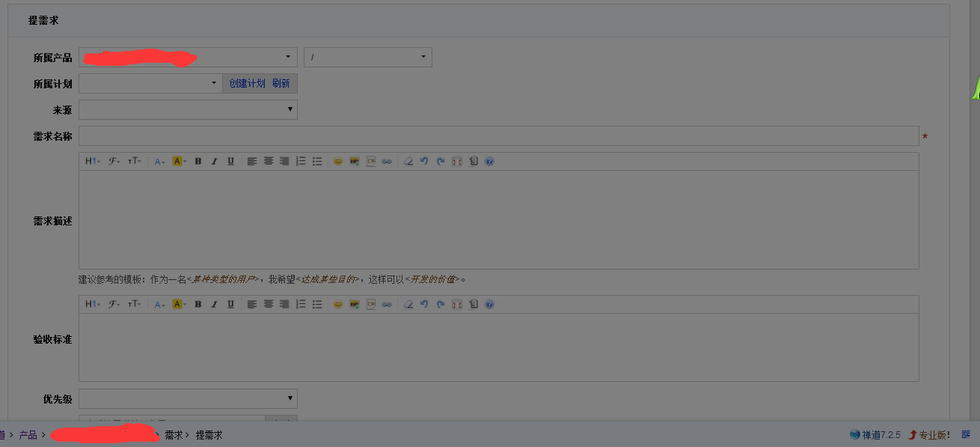Center align text in 需求描述 editor
The width and height of the screenshot is (980, 447).
pyautogui.click(x=269, y=161)
